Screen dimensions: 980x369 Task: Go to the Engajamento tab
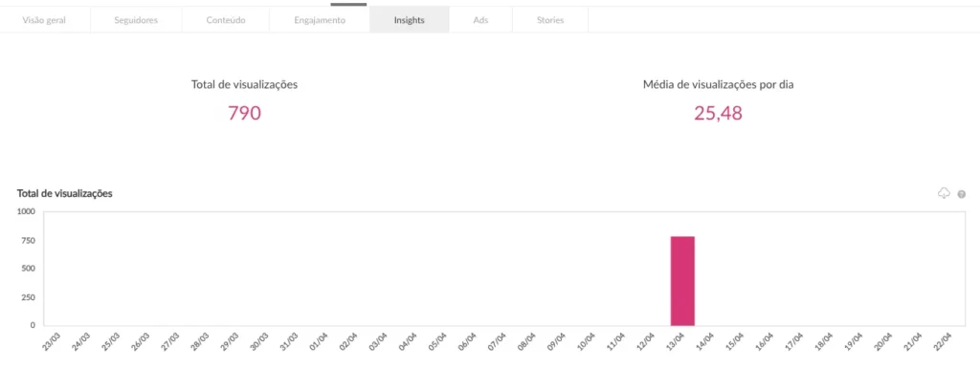320,20
